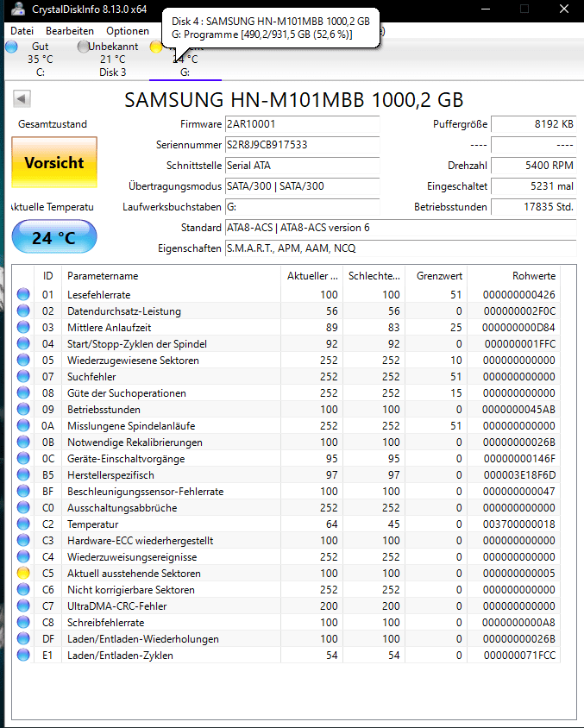Select the Gut 35 °C C: disk tab

click(x=41, y=60)
